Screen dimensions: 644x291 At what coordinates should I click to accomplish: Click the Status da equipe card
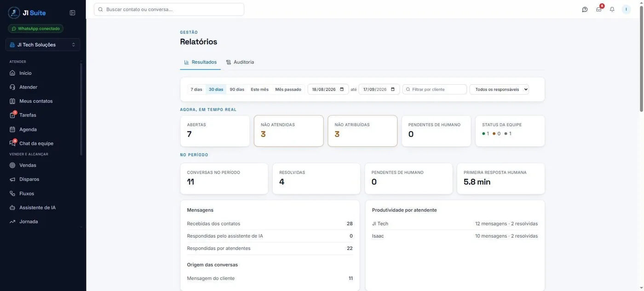[510, 131]
